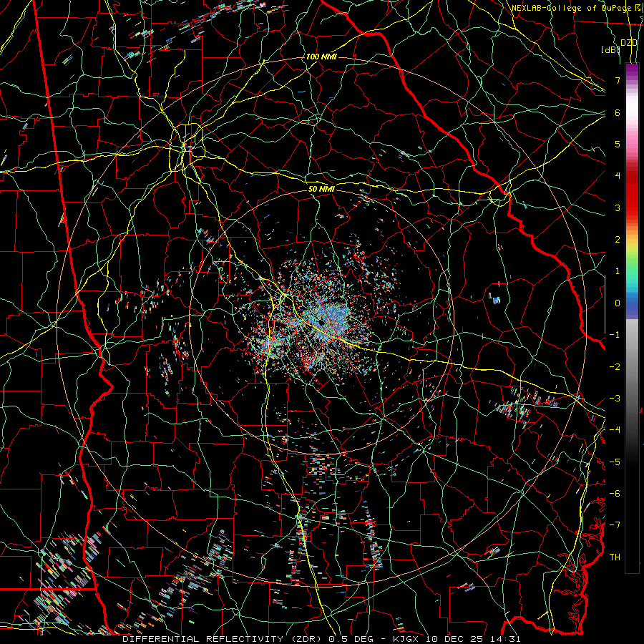This screenshot has width=644, height=644.
Task: Click the -3 value on color scale
Action: [615, 399]
